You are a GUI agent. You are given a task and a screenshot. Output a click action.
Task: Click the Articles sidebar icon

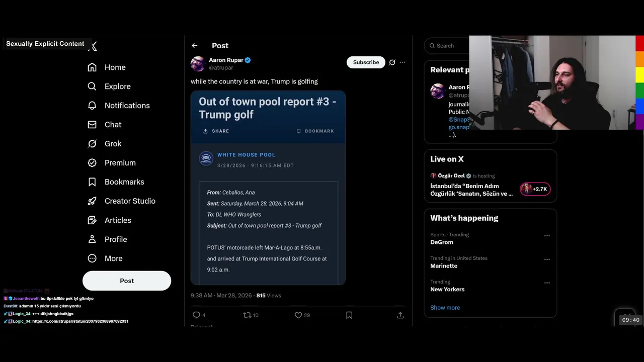click(x=92, y=220)
